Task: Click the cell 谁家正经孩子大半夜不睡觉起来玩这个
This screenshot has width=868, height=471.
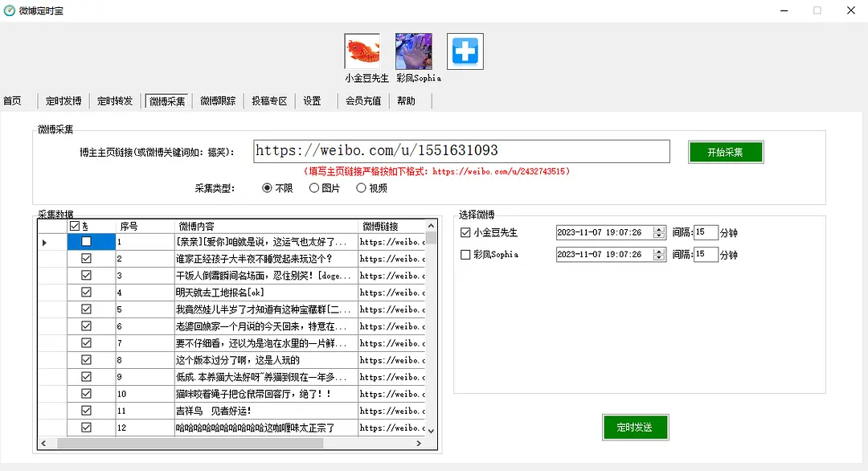Action: (x=266, y=259)
